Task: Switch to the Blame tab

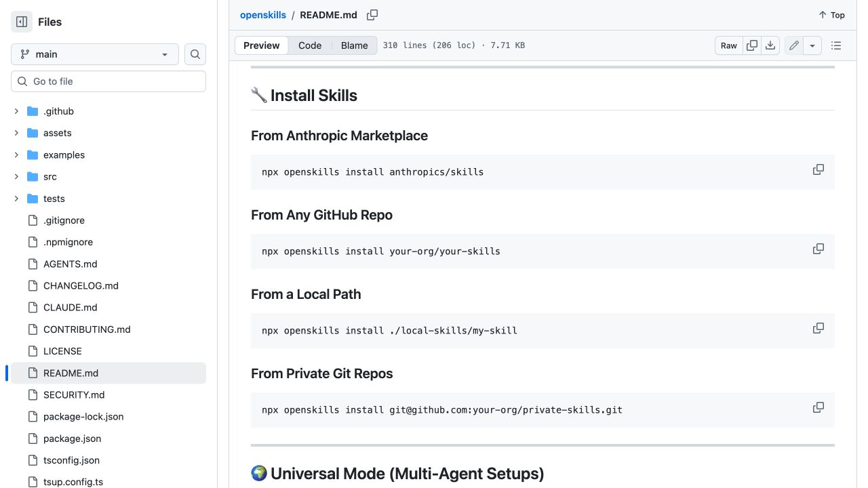Action: pyautogui.click(x=354, y=45)
